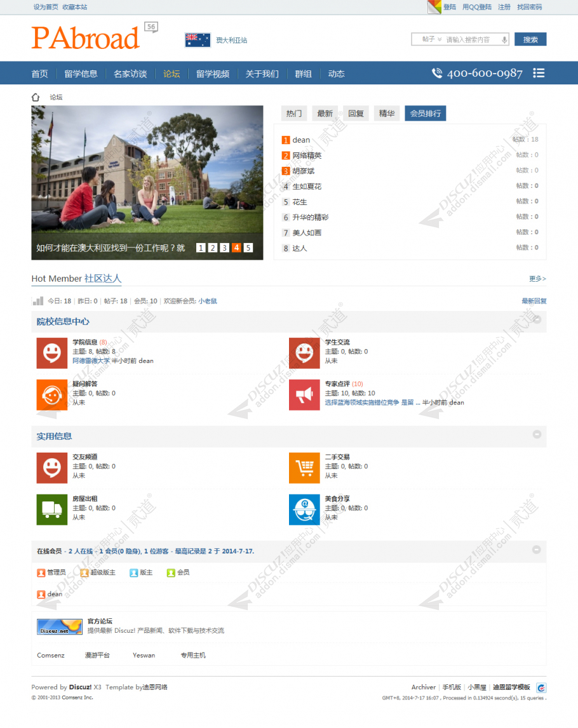The height and width of the screenshot is (728, 578).
Task: Click the Discuz.net official forum logo
Action: point(60,627)
